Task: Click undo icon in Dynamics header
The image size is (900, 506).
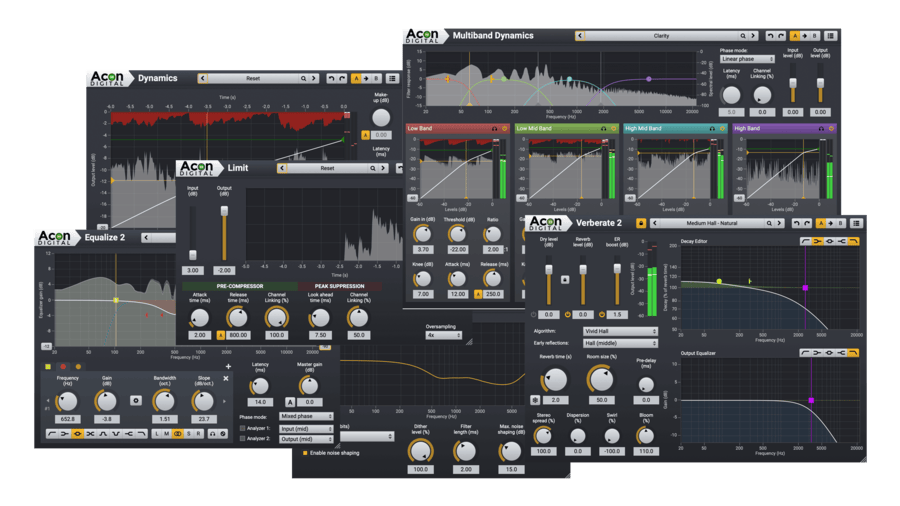Action: 331,79
